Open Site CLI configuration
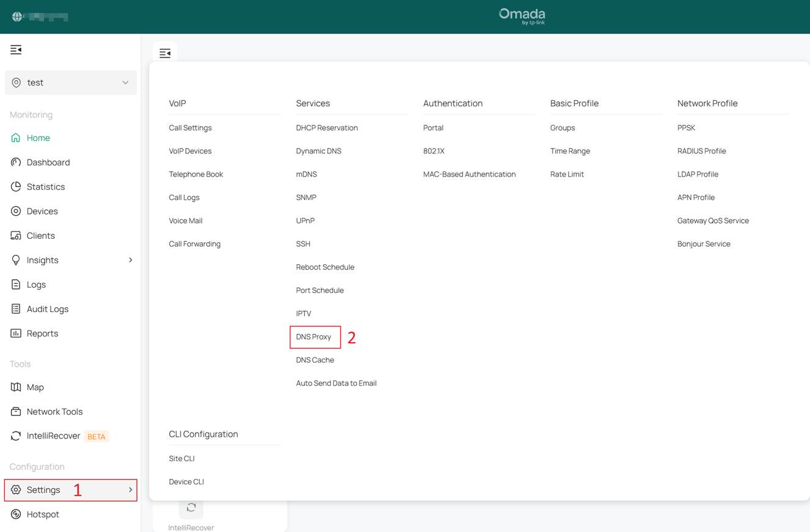Screen dimensions: 810x532 point(182,458)
